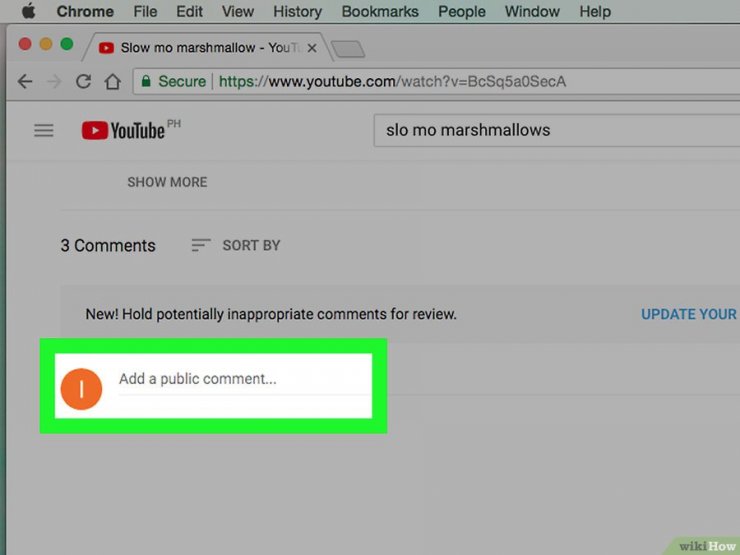
Task: Open YouTube hamburger guide menu
Action: [44, 130]
